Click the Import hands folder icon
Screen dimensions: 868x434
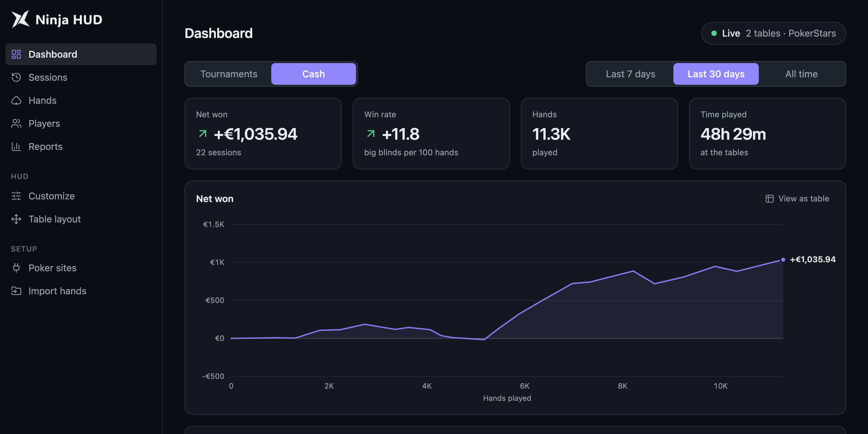16,291
